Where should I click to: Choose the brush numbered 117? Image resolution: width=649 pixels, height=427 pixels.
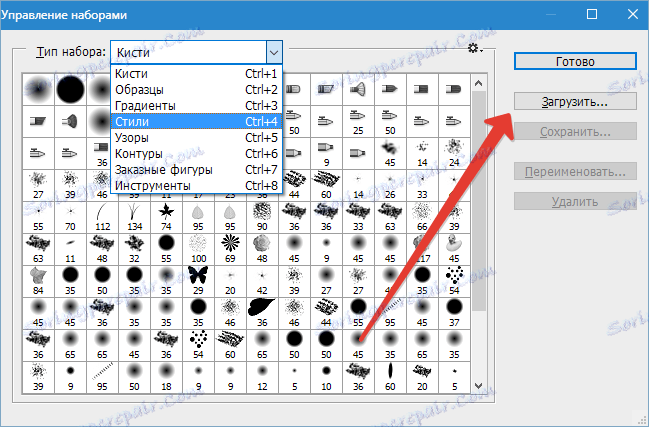[422, 249]
